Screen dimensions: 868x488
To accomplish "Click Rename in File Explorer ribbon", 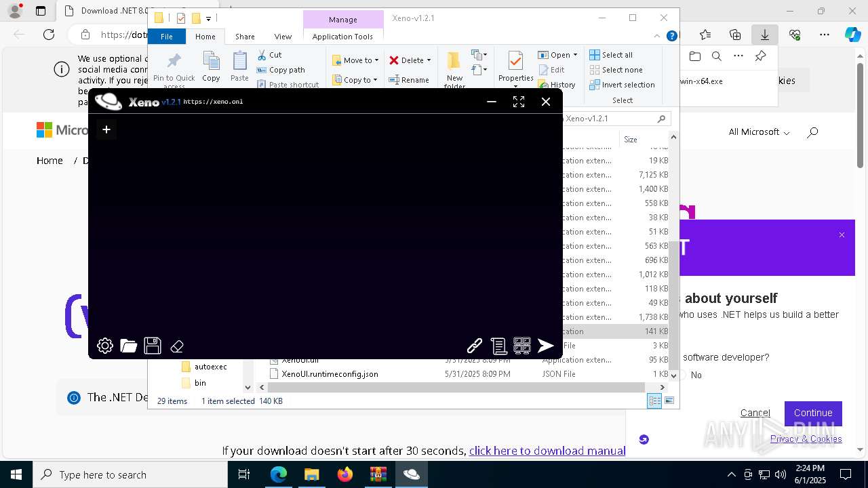I will [x=409, y=80].
